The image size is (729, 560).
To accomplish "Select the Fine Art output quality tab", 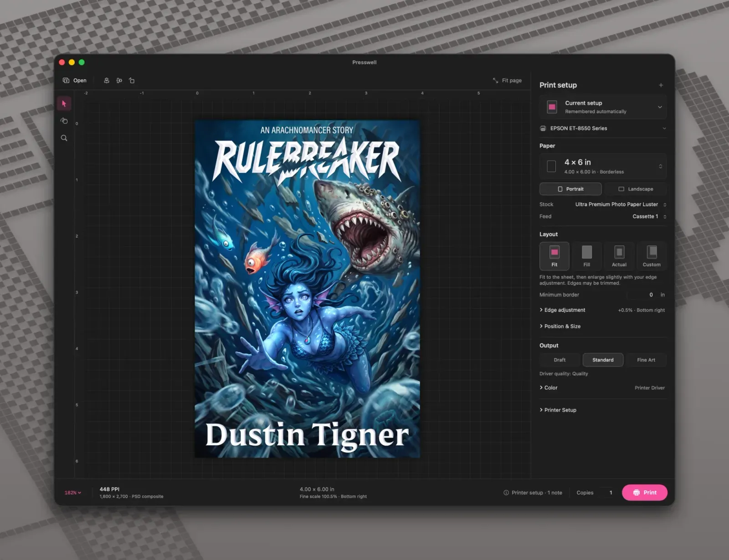I will click(646, 360).
